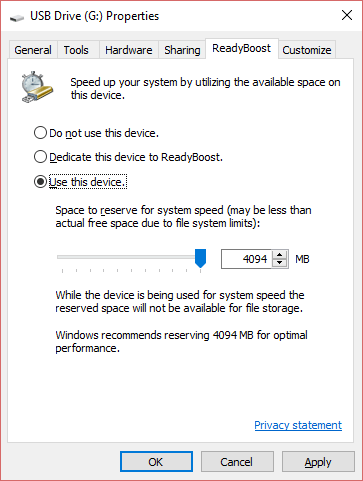Apply the ReadyBoost settings
This screenshot has height=481, width=363.
tap(318, 462)
